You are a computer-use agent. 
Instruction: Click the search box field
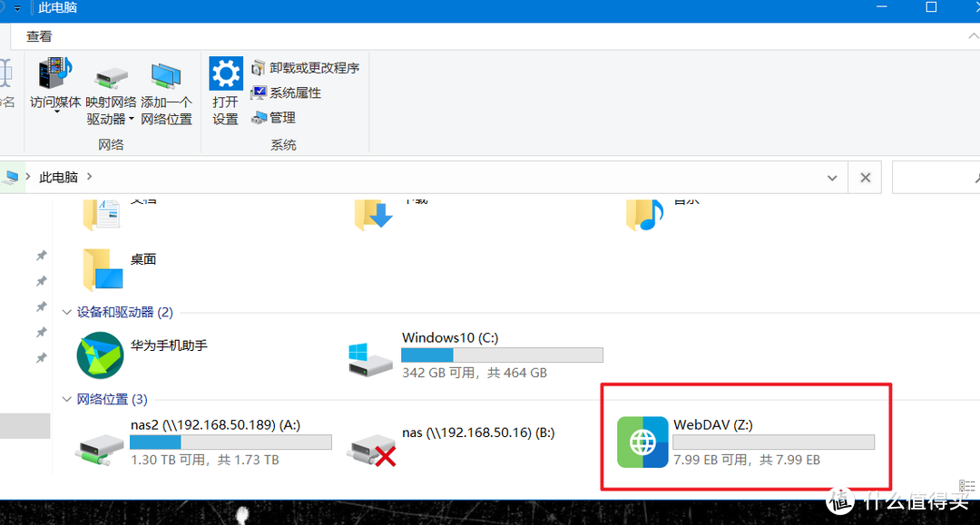(x=936, y=178)
